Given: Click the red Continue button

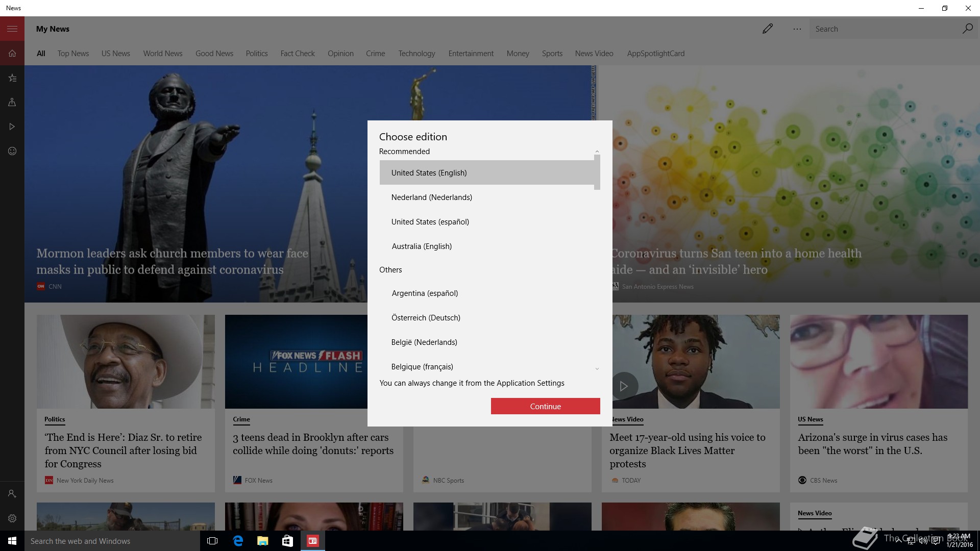Looking at the screenshot, I should coord(545,406).
